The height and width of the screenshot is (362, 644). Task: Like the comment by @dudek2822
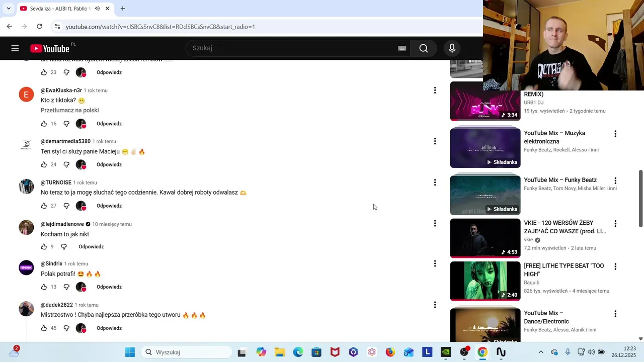[x=44, y=328]
